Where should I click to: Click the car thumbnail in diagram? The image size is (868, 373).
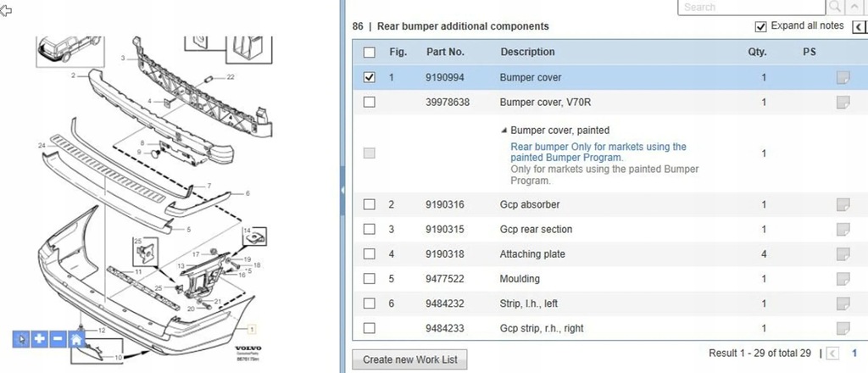pos(69,51)
